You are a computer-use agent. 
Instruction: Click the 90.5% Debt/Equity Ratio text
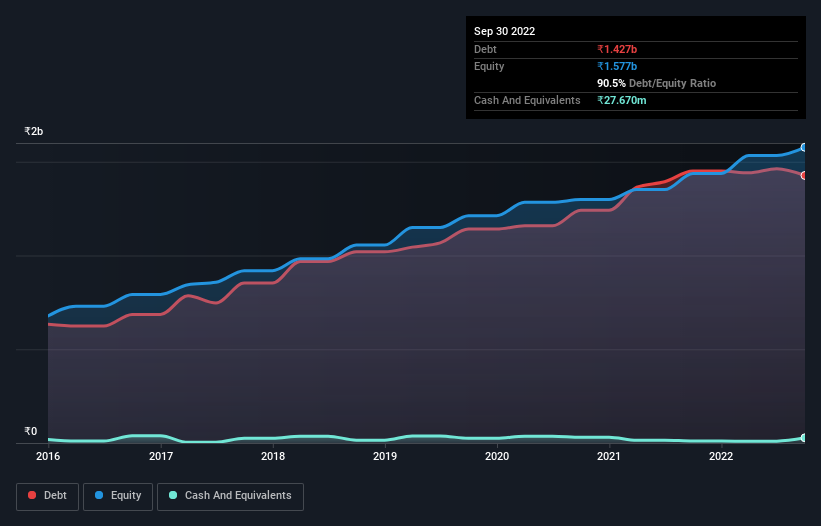click(x=656, y=83)
